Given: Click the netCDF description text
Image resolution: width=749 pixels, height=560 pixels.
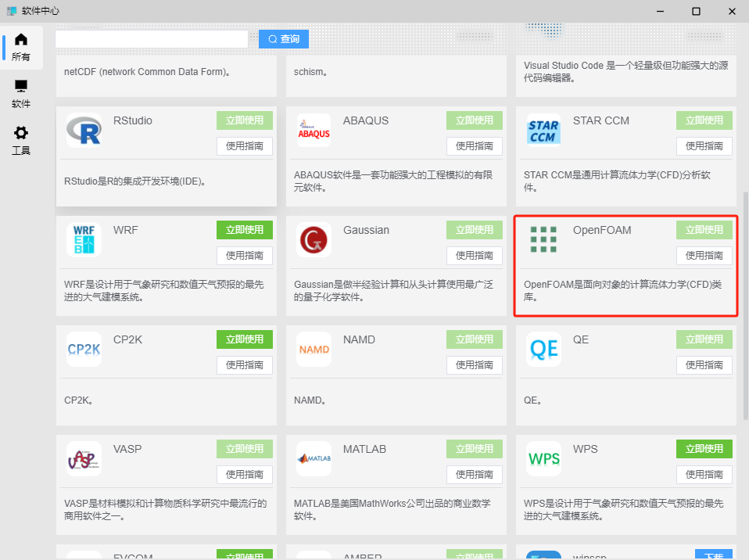Looking at the screenshot, I should 148,72.
